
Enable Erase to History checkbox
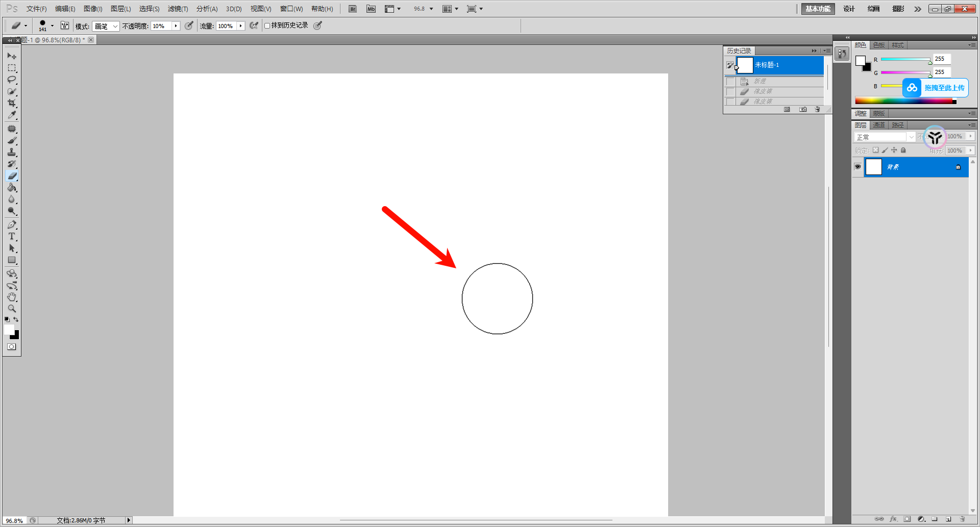(267, 26)
